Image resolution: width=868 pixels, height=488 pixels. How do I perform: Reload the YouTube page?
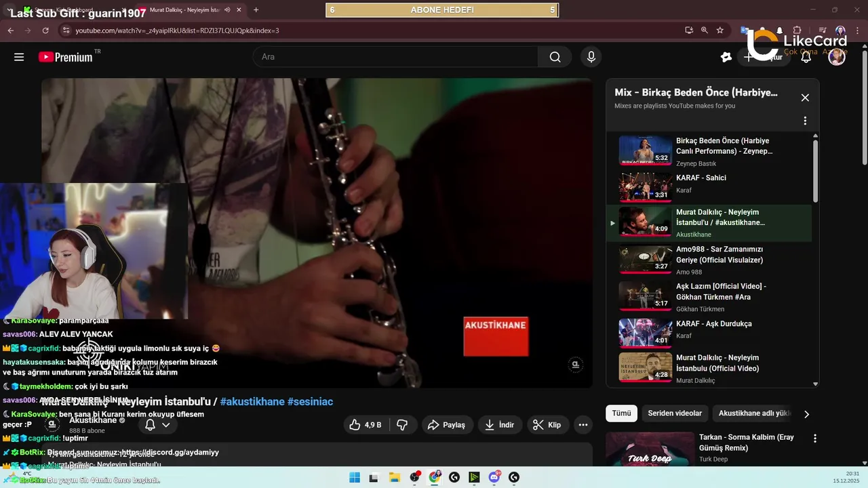point(45,30)
